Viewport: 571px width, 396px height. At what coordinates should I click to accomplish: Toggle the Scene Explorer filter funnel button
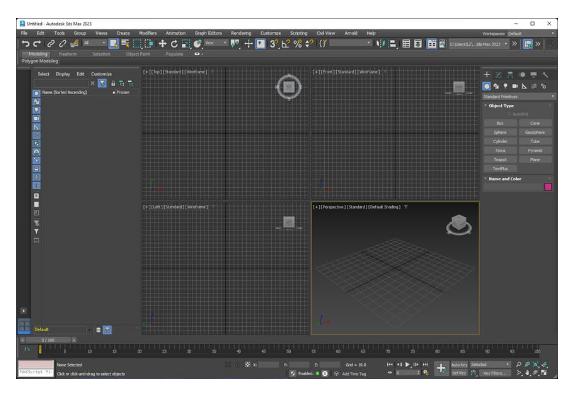pyautogui.click(x=102, y=83)
